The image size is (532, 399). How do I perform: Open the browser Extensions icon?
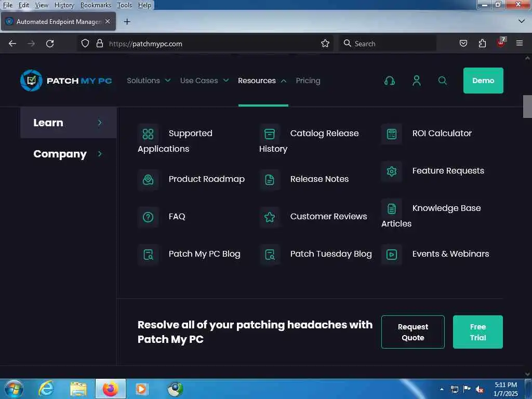(482, 43)
